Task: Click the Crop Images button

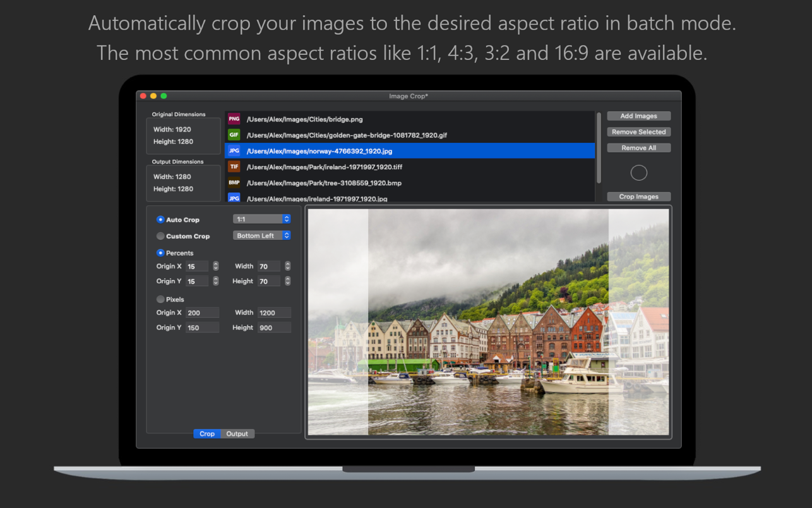Action: 638,197
